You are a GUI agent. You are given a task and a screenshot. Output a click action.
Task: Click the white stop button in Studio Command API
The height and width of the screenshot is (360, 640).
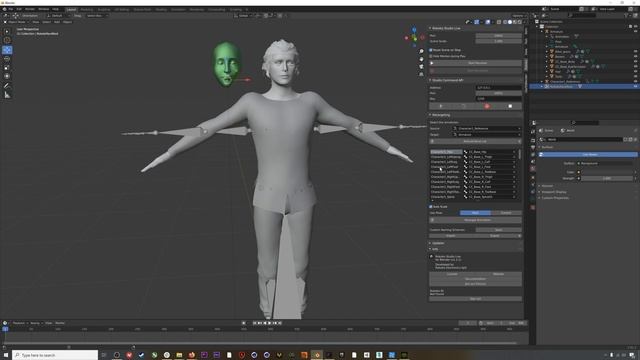[510, 106]
